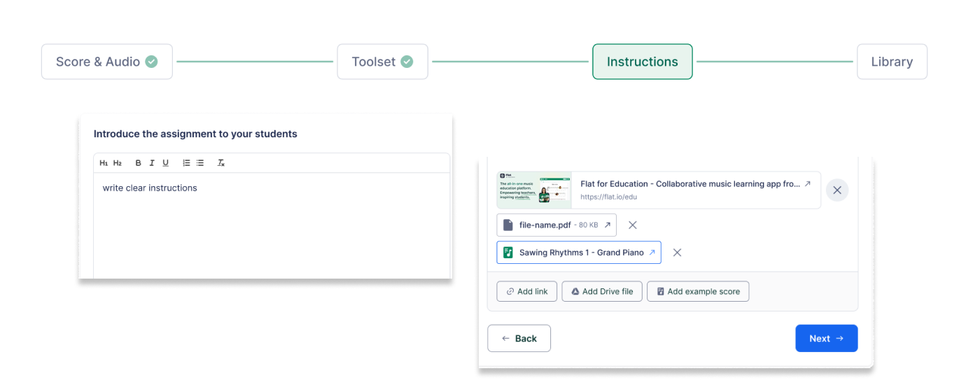This screenshot has height=392, width=980.
Task: Insert a numbered list
Action: click(186, 163)
